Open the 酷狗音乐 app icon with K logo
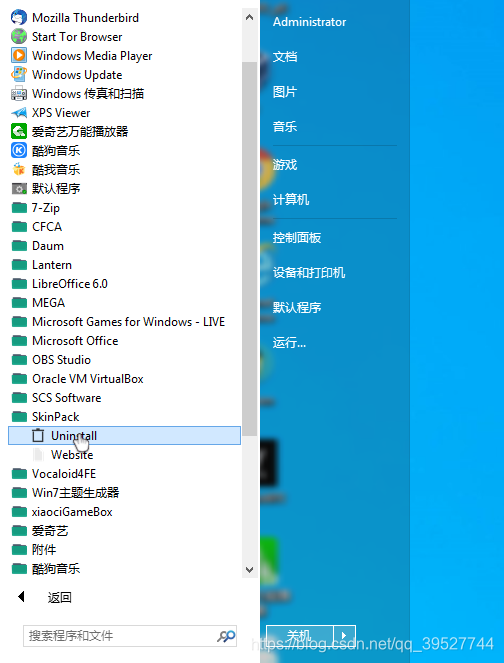The height and width of the screenshot is (663, 504). tap(19, 151)
